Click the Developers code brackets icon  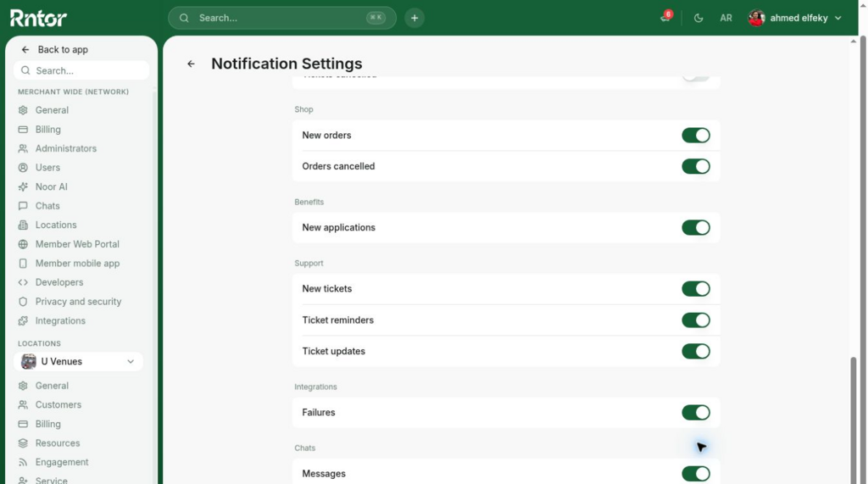pyautogui.click(x=23, y=282)
